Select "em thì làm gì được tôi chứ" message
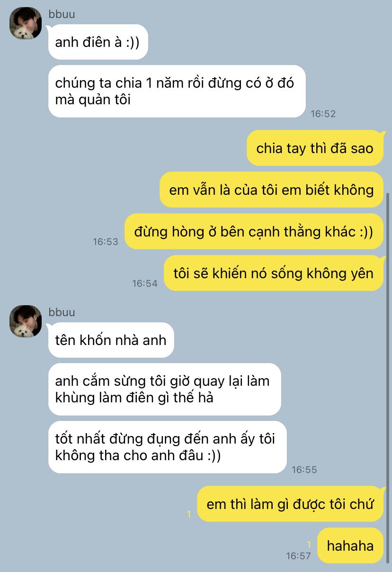 click(290, 504)
